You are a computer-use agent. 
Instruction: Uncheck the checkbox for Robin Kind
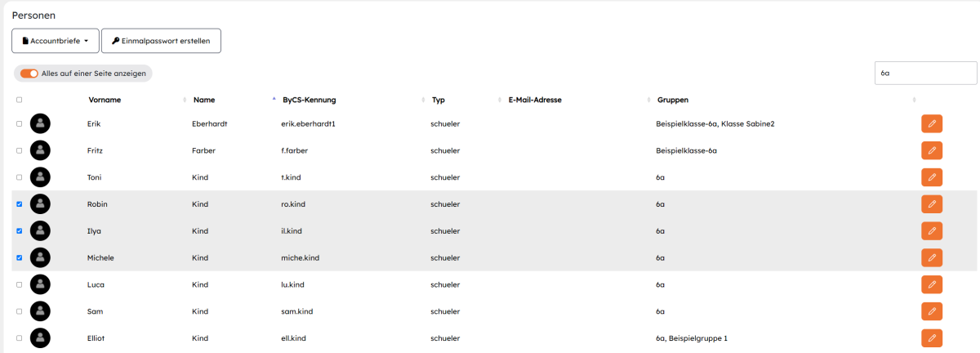point(20,204)
